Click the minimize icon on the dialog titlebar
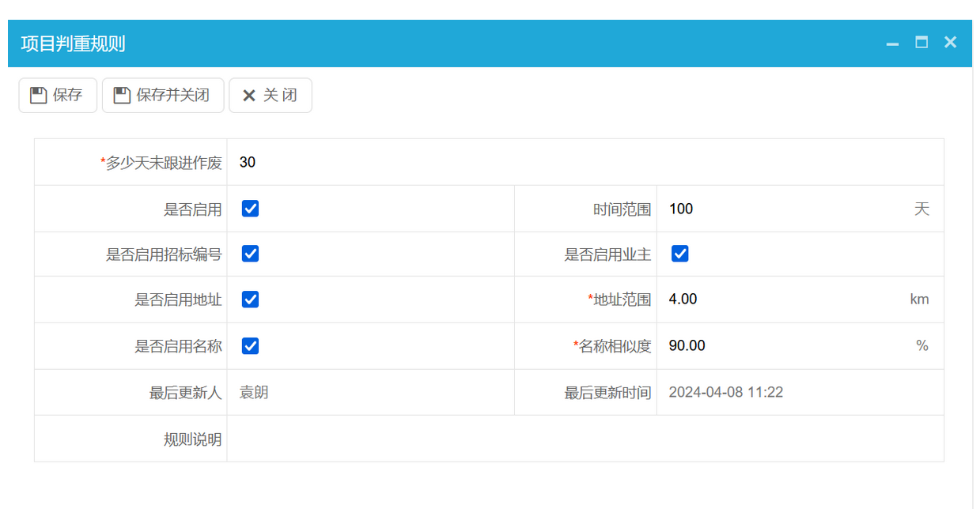The width and height of the screenshot is (980, 509). point(892,43)
